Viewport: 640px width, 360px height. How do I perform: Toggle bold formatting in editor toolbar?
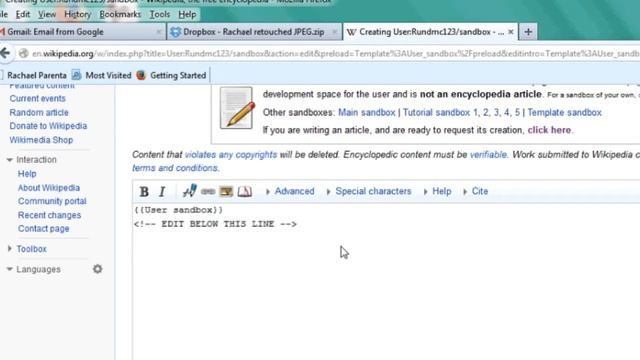click(144, 191)
